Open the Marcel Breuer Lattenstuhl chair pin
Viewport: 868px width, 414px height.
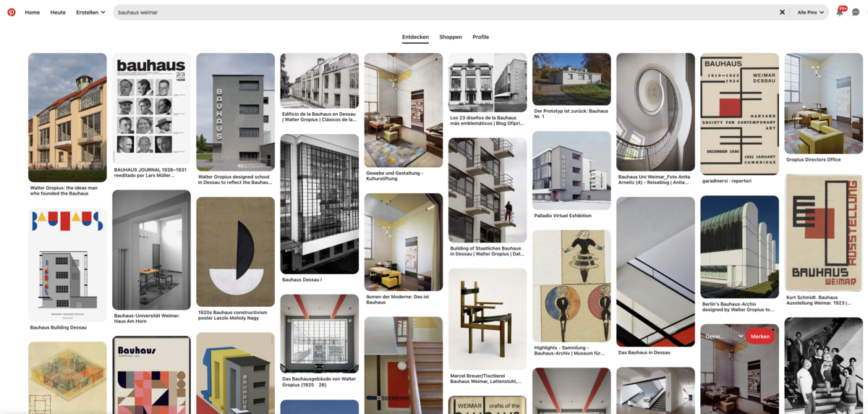[488, 320]
